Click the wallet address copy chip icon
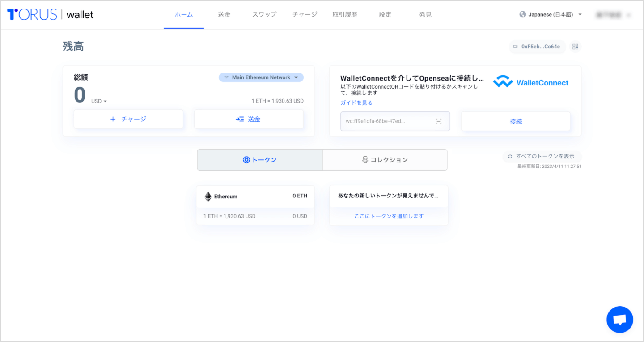Screen dimensions: 644x342 [x=515, y=47]
